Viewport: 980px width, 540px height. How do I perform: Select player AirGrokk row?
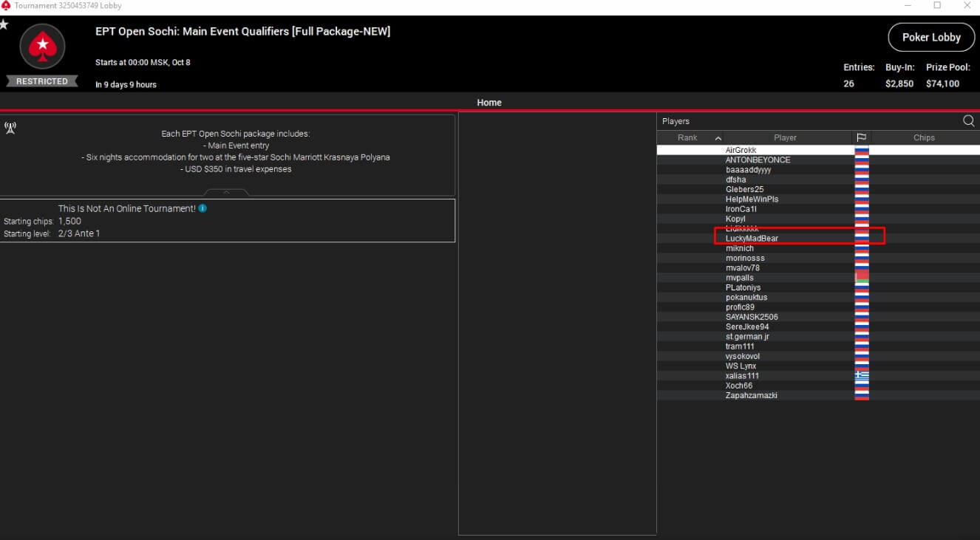pos(741,150)
